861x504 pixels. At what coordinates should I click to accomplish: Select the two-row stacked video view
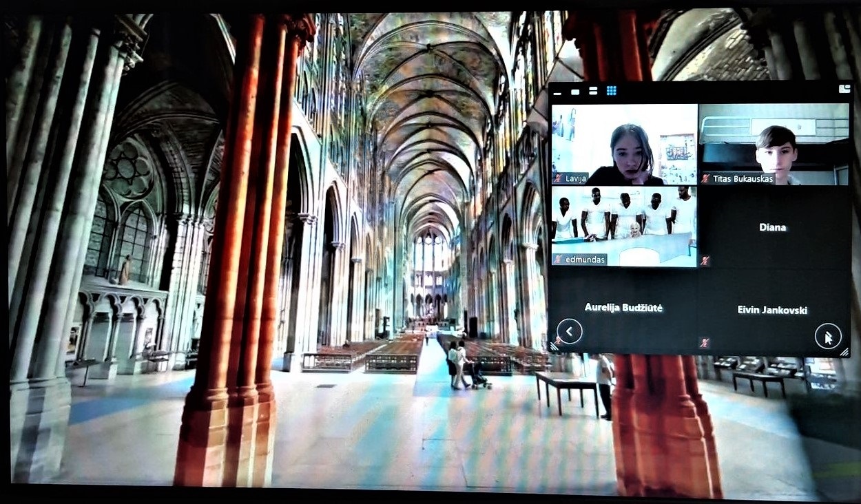pos(593,91)
